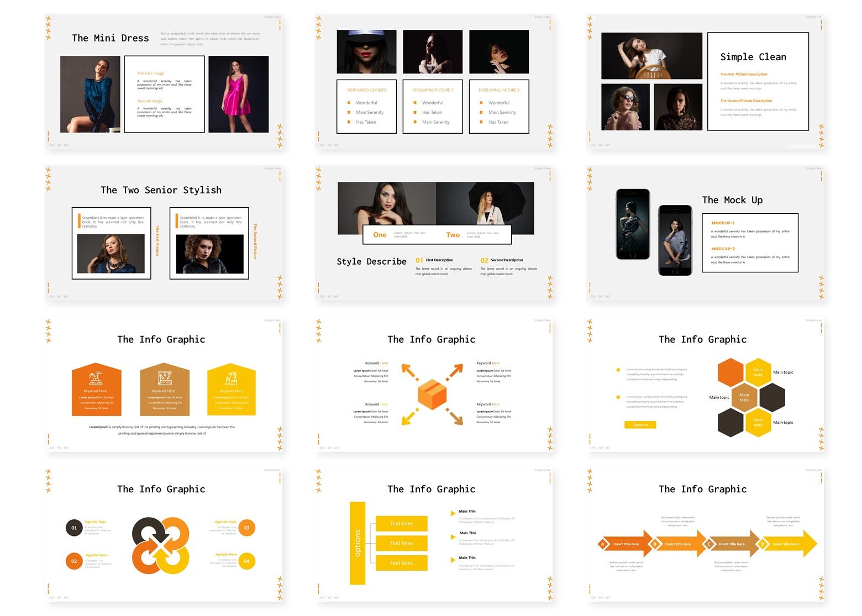862x616 pixels.
Task: Click the icon on the yellow infographic card
Action: (231, 378)
